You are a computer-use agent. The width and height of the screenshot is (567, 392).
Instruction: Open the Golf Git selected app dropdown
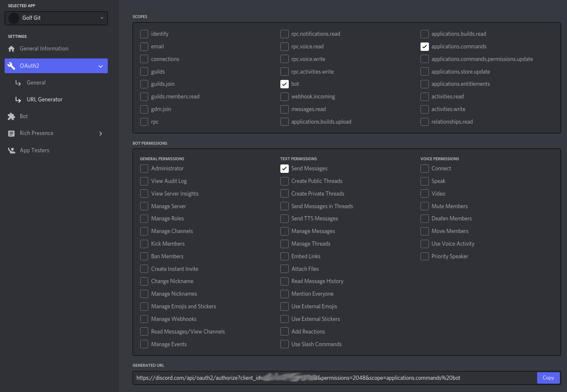(x=56, y=18)
